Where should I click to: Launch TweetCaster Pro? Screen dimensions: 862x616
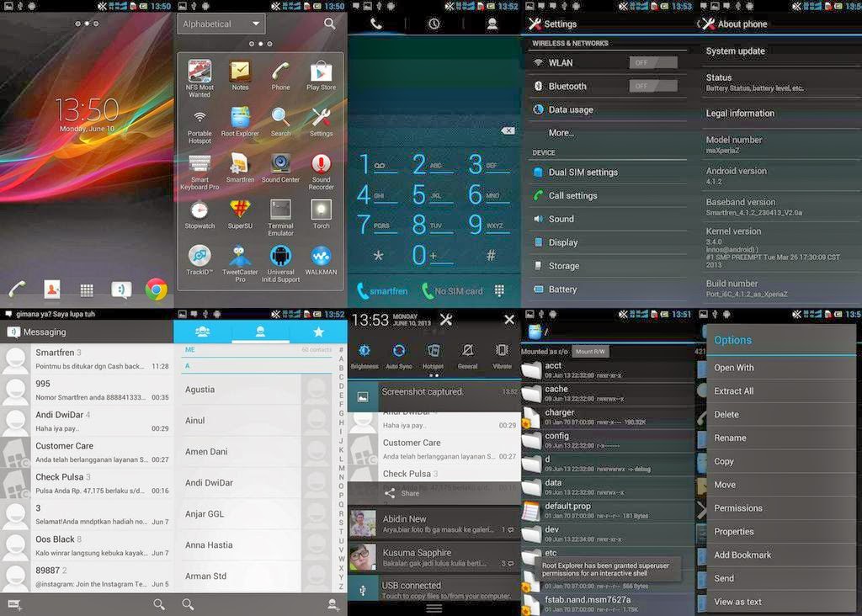point(240,263)
